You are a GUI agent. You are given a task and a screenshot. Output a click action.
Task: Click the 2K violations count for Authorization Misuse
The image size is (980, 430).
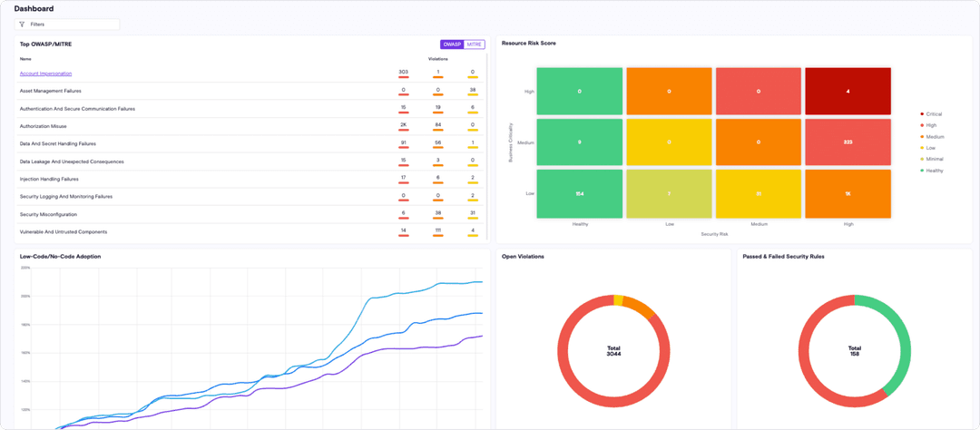tap(403, 124)
